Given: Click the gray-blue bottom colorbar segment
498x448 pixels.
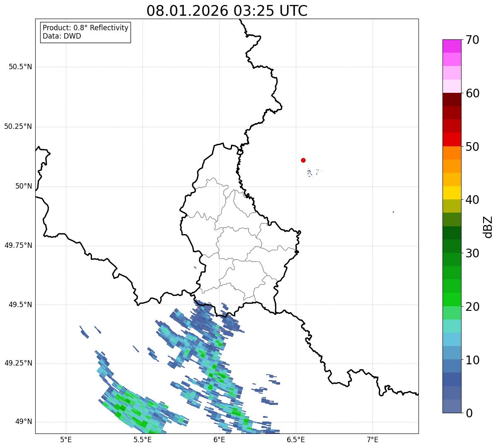Looking at the screenshot, I should point(452,406).
